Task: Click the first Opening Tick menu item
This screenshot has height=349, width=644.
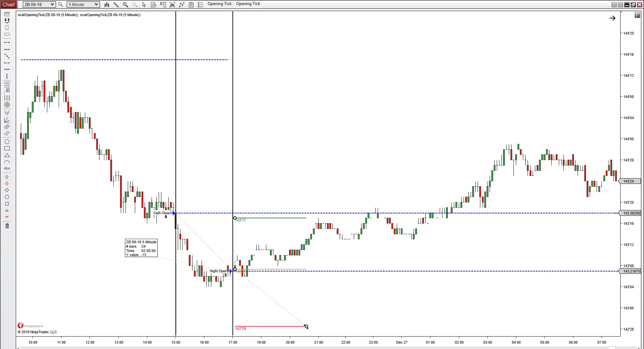Action: click(219, 4)
